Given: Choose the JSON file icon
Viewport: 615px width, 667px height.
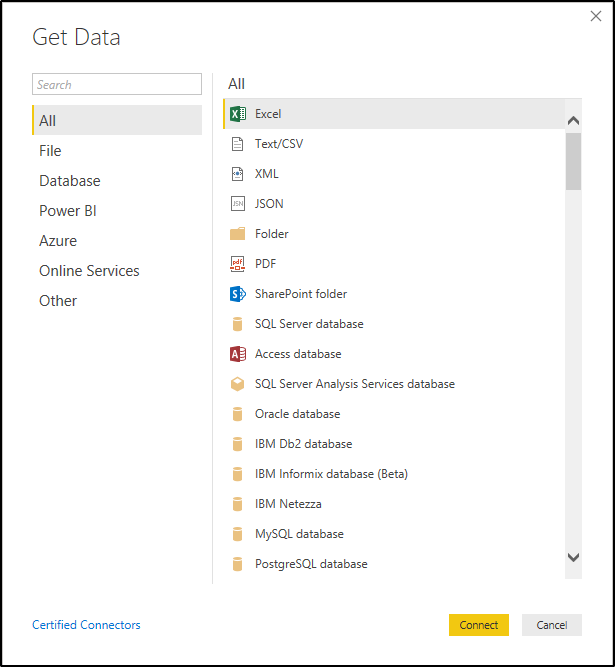Looking at the screenshot, I should [x=238, y=204].
